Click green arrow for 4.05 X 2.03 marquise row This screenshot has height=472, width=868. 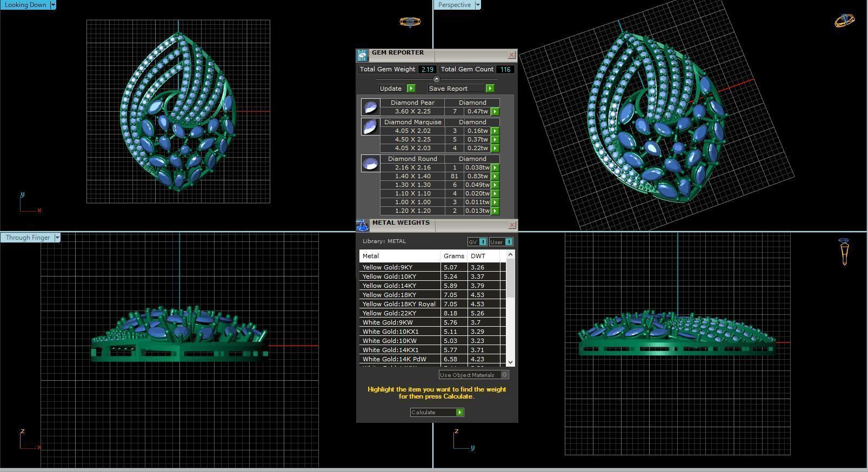coord(495,148)
